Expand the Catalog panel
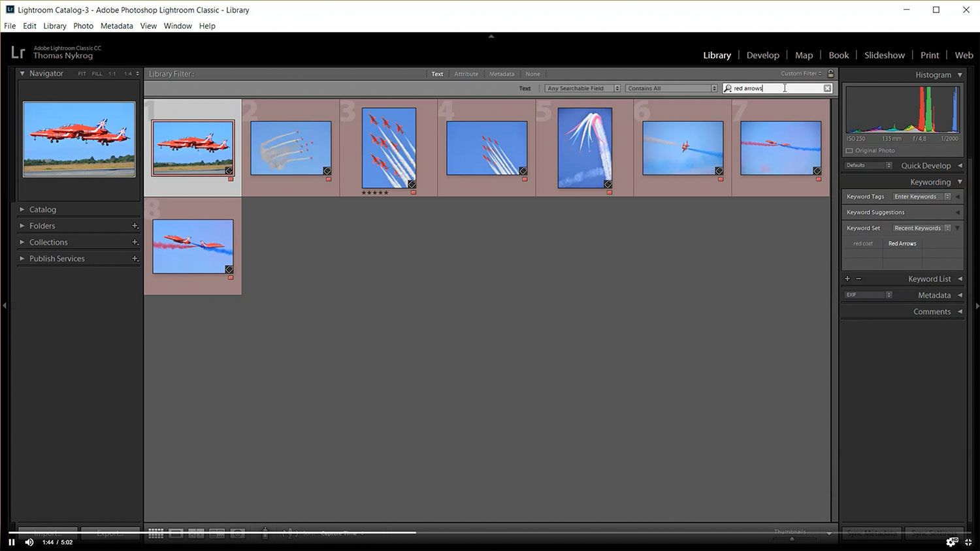980x551 pixels. click(42, 210)
